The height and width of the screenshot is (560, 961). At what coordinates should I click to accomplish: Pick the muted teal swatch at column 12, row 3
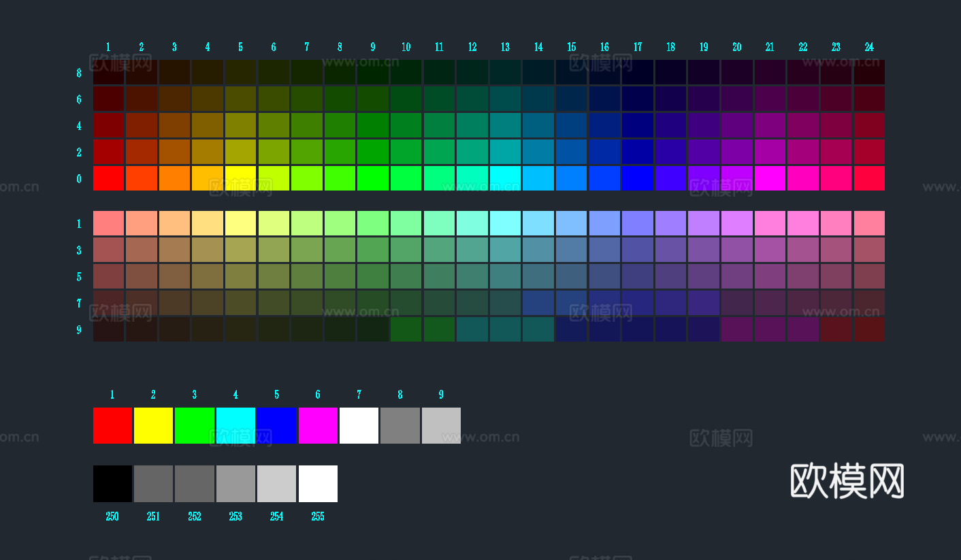(472, 250)
